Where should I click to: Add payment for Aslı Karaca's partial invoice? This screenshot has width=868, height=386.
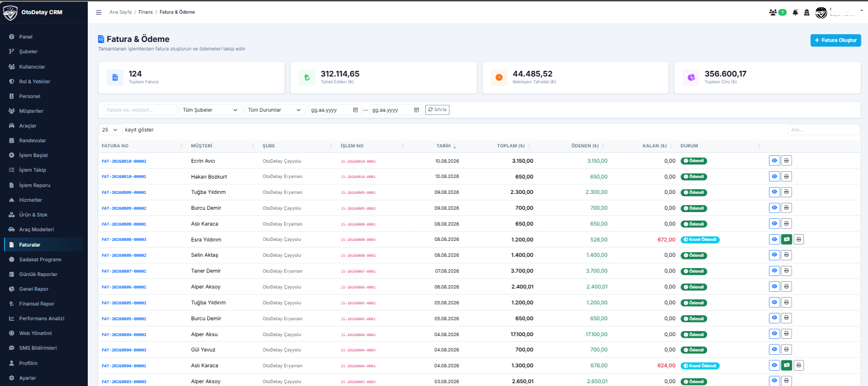(786, 366)
